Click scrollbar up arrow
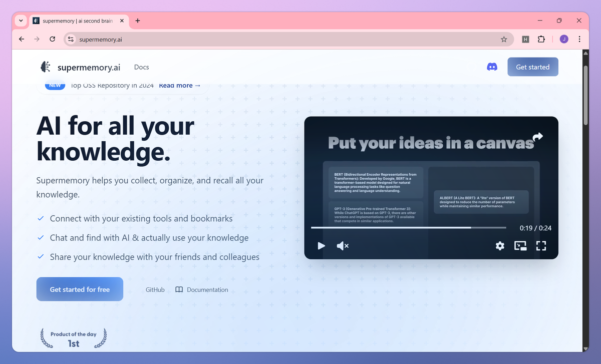The image size is (601, 364). click(x=585, y=53)
